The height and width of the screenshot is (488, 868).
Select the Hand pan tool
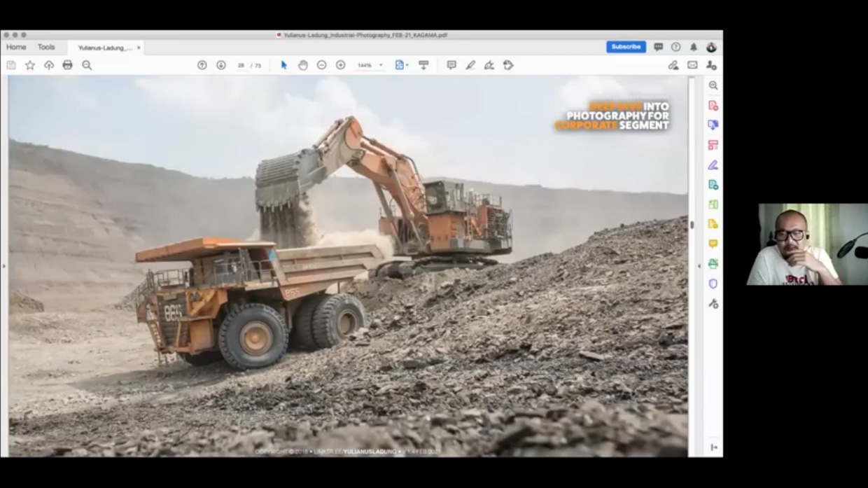302,65
